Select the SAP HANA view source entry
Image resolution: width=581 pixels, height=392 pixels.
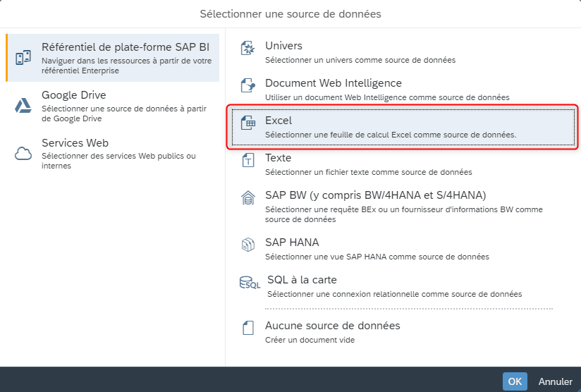pyautogui.click(x=403, y=249)
